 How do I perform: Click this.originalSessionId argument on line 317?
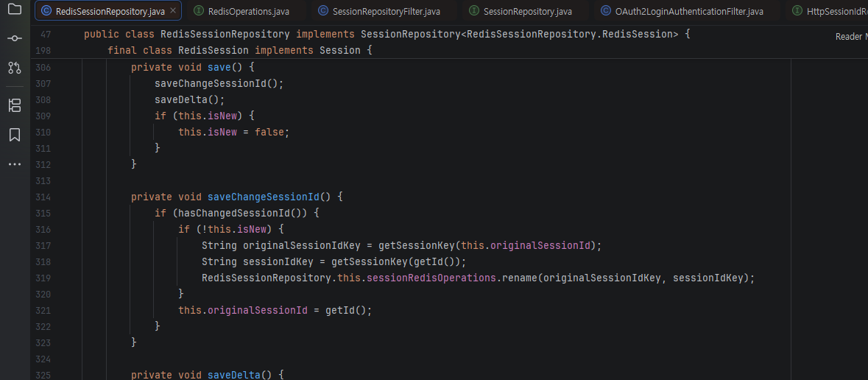pos(526,245)
